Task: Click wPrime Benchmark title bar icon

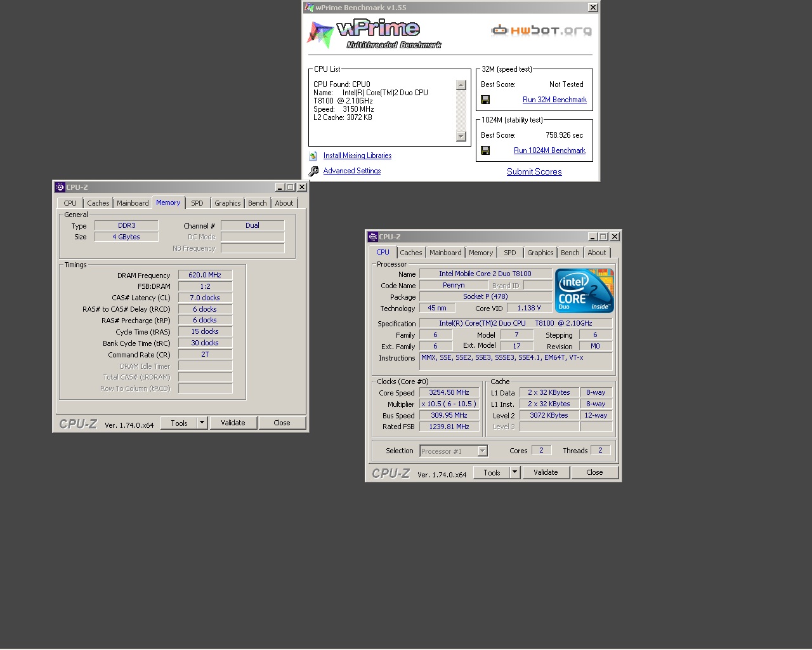Action: [x=310, y=8]
